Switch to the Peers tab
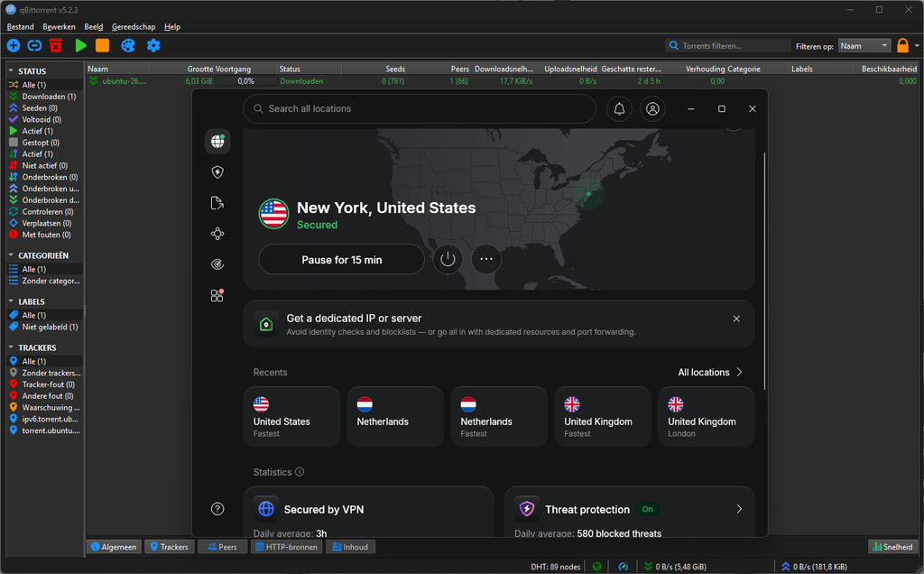The height and width of the screenshot is (574, 924). [x=222, y=547]
